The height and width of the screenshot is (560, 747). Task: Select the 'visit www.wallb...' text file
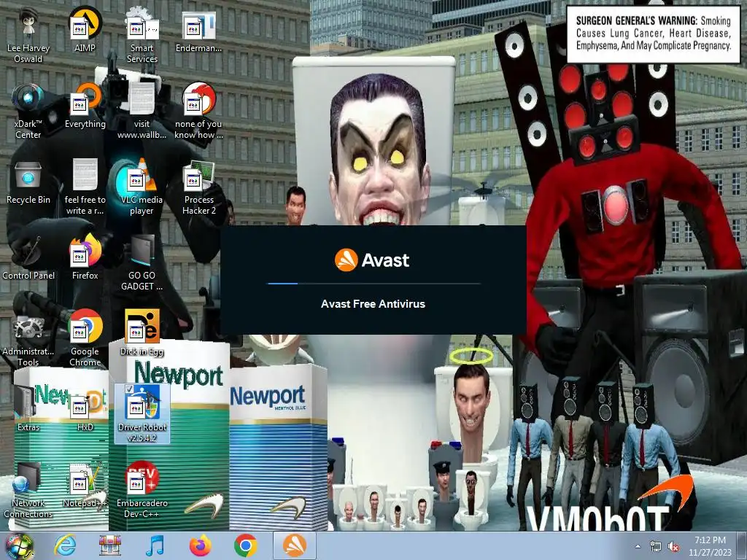[x=142, y=111]
